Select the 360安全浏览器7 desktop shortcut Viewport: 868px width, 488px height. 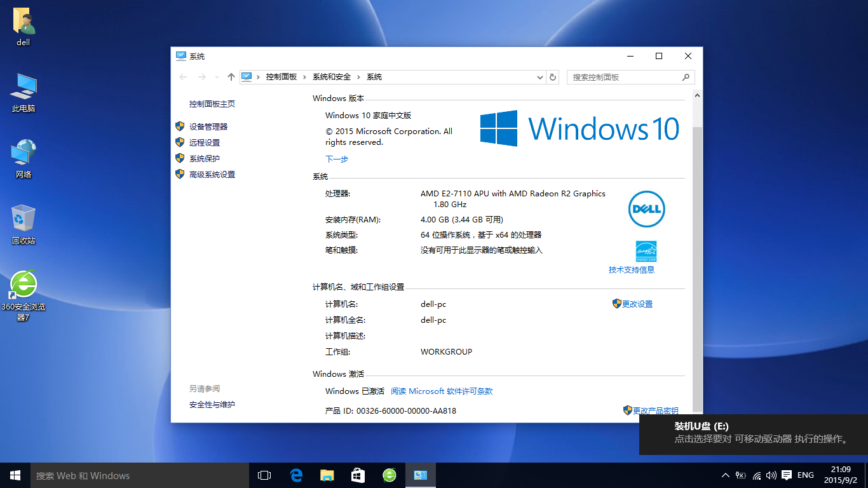tap(24, 296)
